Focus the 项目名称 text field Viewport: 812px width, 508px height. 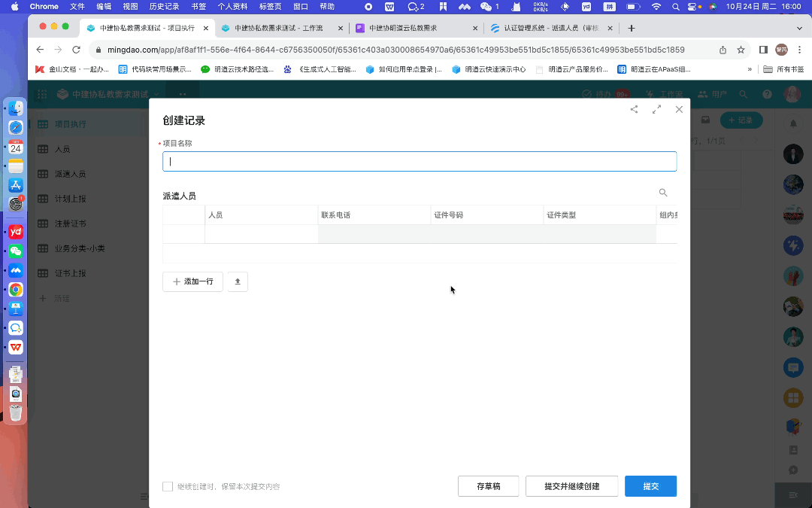[x=420, y=161]
